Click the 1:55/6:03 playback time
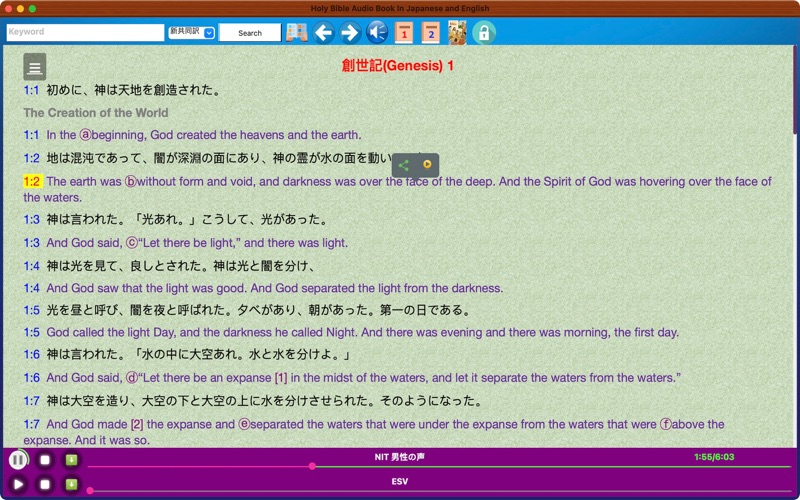This screenshot has width=800, height=500. [714, 457]
